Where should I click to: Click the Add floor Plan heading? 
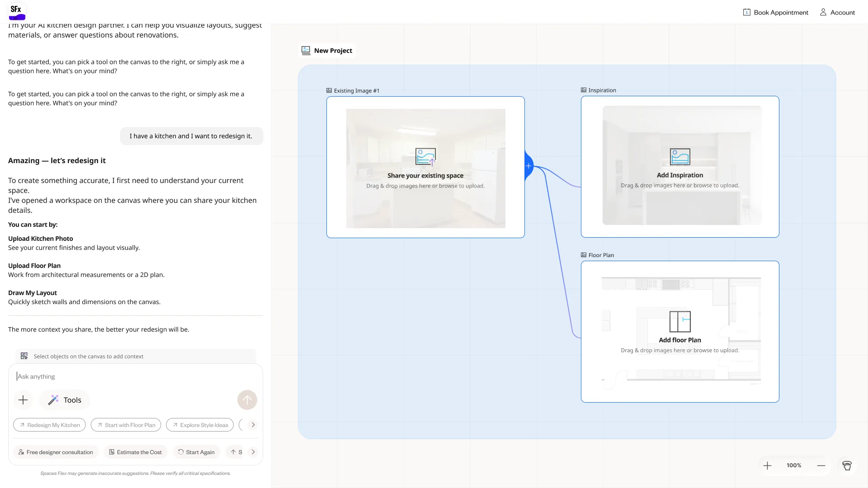[680, 340]
